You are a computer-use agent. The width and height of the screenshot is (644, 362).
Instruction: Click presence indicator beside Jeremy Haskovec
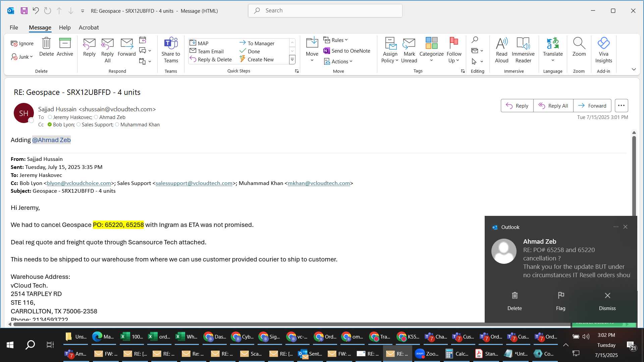point(50,117)
